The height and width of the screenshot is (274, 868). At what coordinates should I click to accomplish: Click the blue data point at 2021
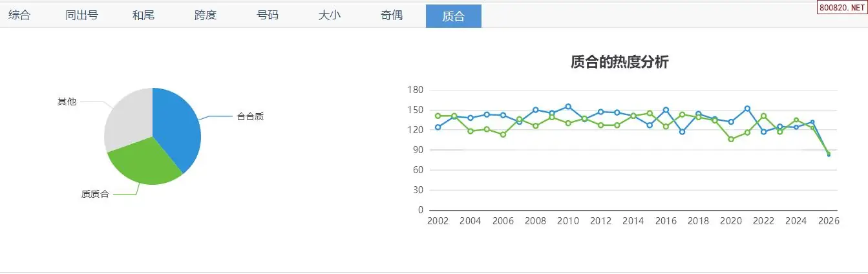pos(747,109)
